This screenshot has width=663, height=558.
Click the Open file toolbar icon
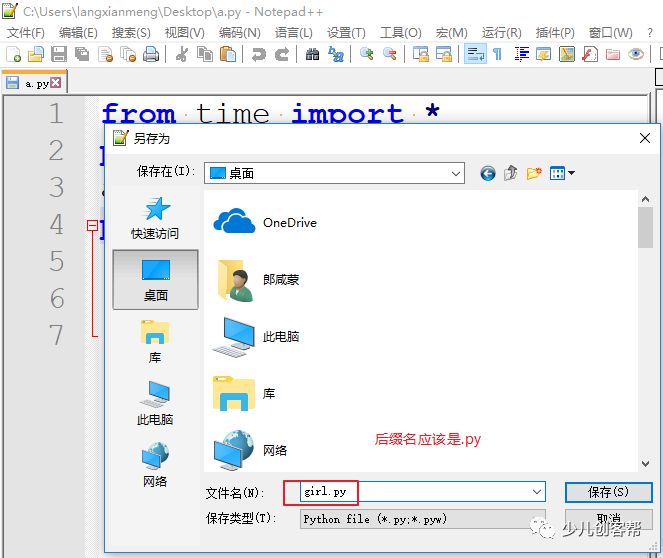pos(36,54)
